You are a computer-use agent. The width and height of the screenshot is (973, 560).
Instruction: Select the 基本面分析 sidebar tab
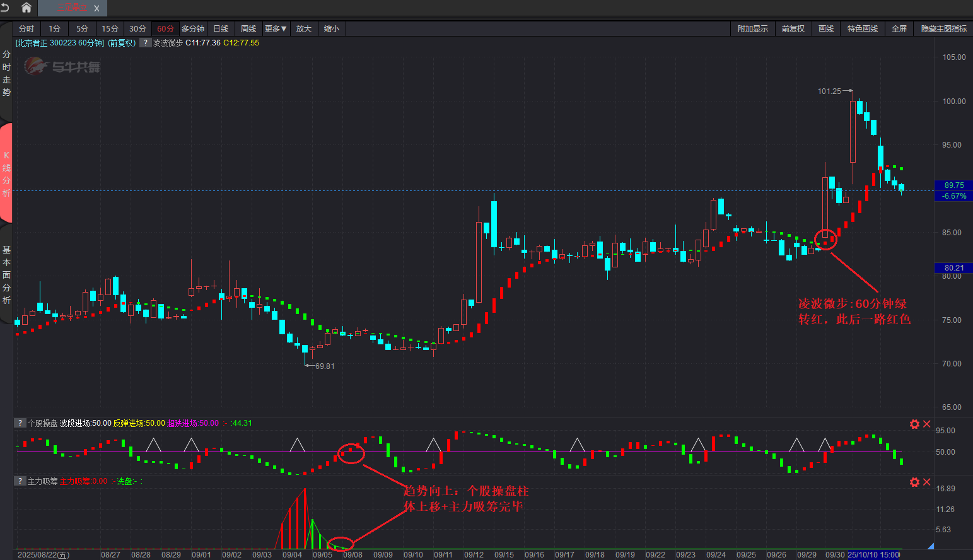(x=6, y=275)
